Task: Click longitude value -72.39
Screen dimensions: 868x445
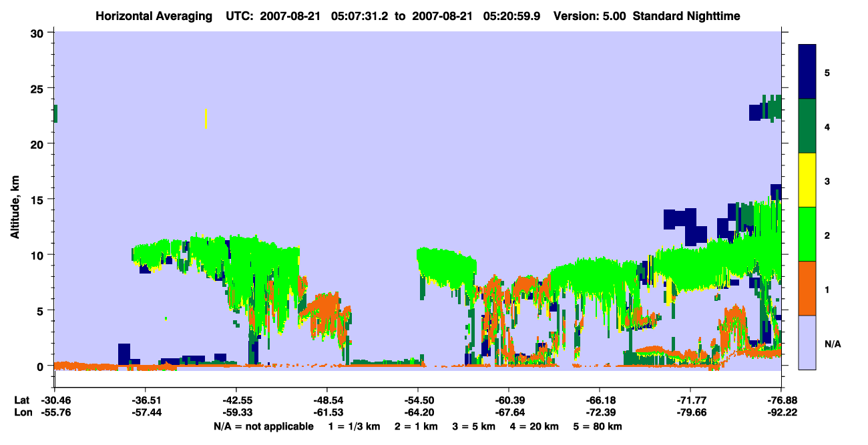Action: point(600,413)
